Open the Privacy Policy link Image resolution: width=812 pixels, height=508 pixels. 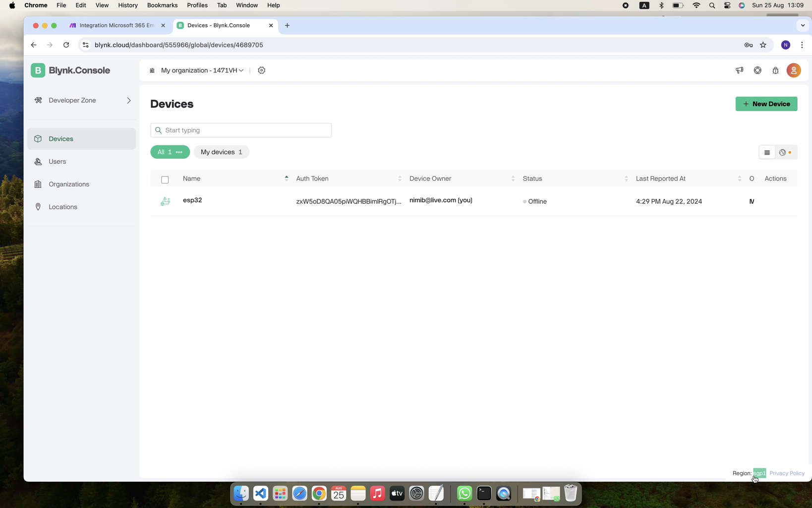click(x=787, y=473)
